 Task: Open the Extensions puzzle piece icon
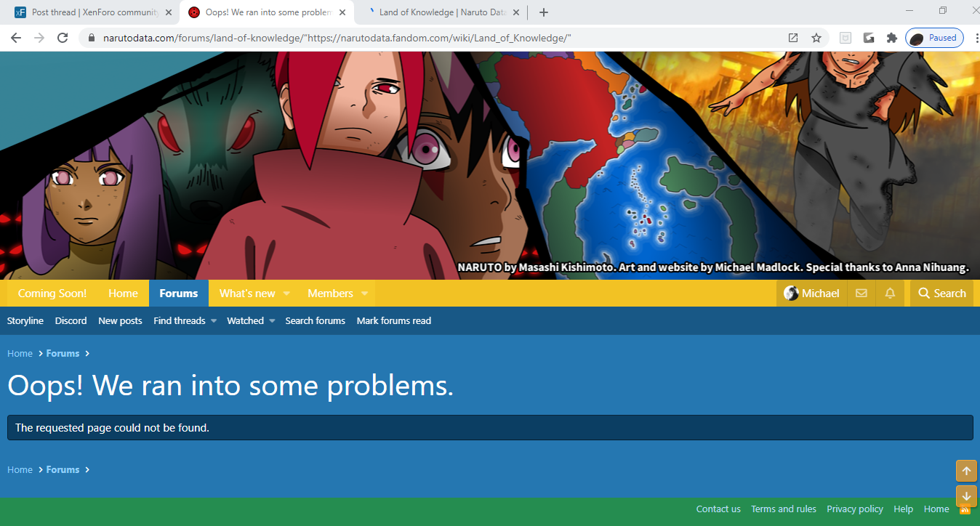[x=891, y=38]
